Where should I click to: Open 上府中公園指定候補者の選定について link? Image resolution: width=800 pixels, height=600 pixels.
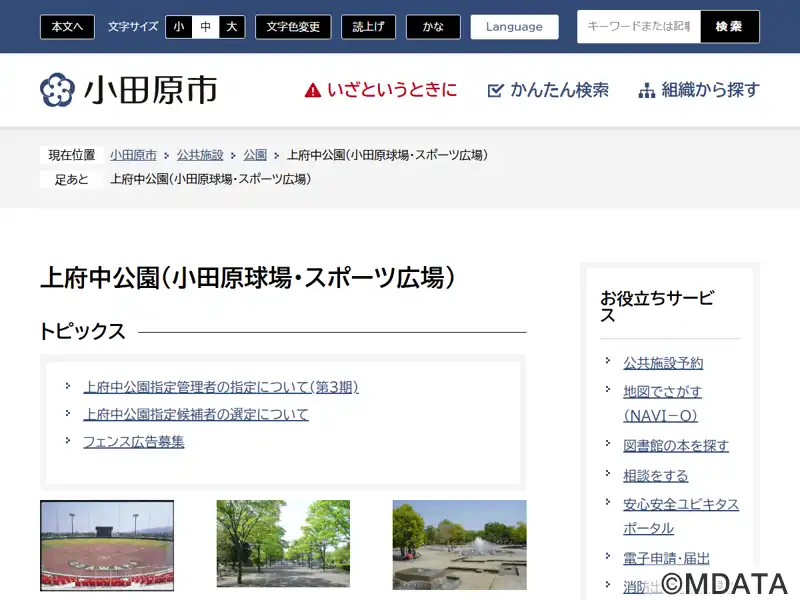click(196, 414)
